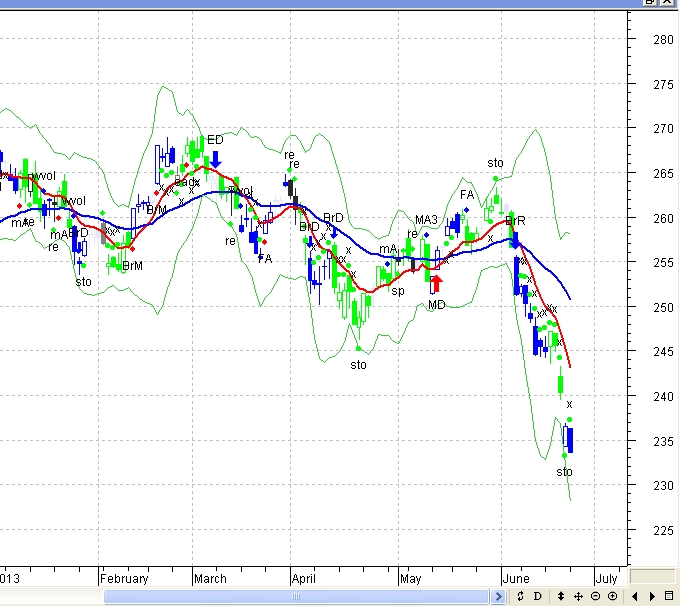Select the D daily period icon
The height and width of the screenshot is (606, 680).
pos(537,596)
